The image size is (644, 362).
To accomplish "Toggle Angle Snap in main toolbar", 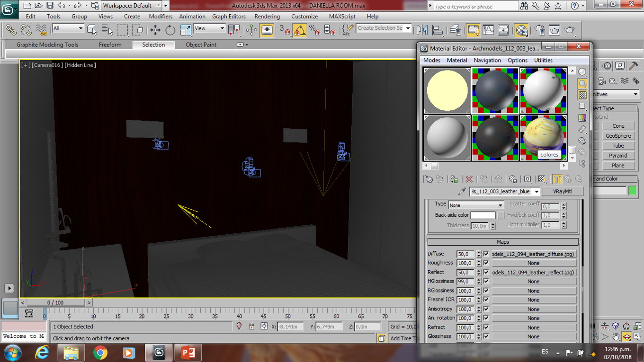I will click(x=300, y=30).
